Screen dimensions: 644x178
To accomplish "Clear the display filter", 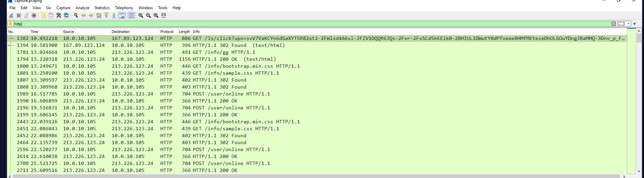I will click(x=614, y=24).
